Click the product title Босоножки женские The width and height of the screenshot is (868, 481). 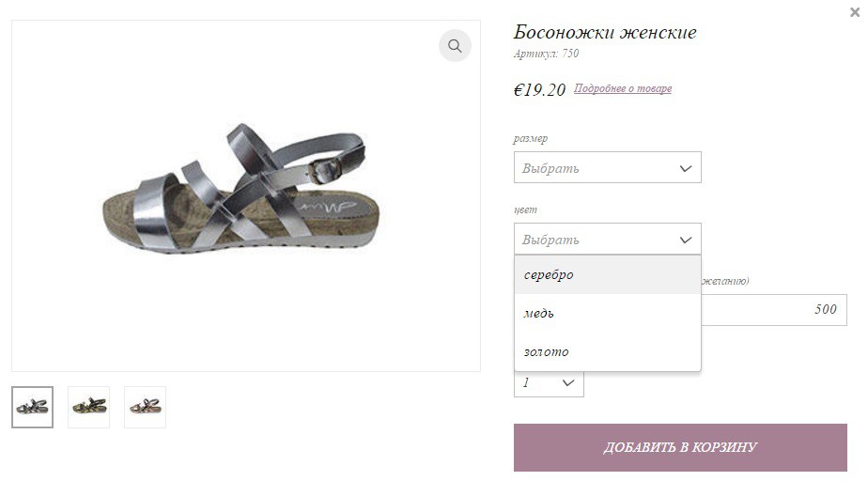click(x=605, y=32)
